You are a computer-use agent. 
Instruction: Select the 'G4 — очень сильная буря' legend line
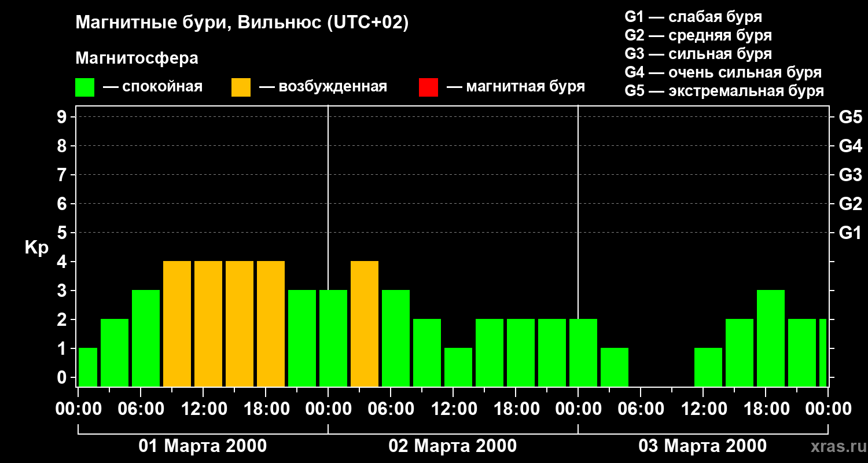point(723,72)
